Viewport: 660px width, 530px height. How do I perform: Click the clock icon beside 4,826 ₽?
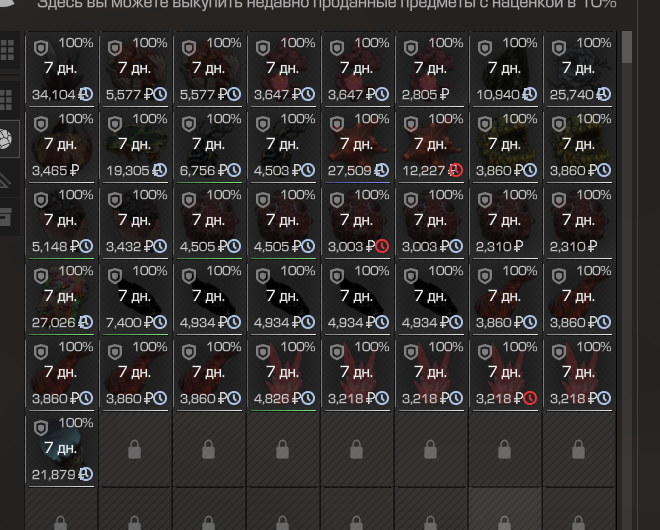coord(308,398)
